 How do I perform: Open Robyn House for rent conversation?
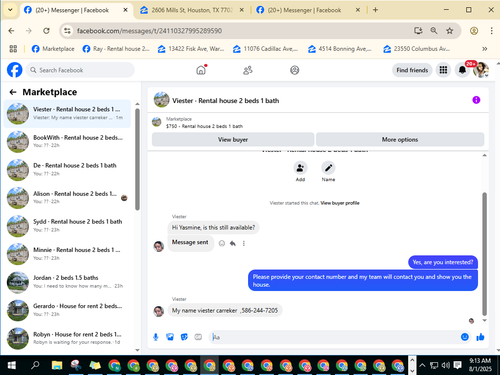pos(67,338)
